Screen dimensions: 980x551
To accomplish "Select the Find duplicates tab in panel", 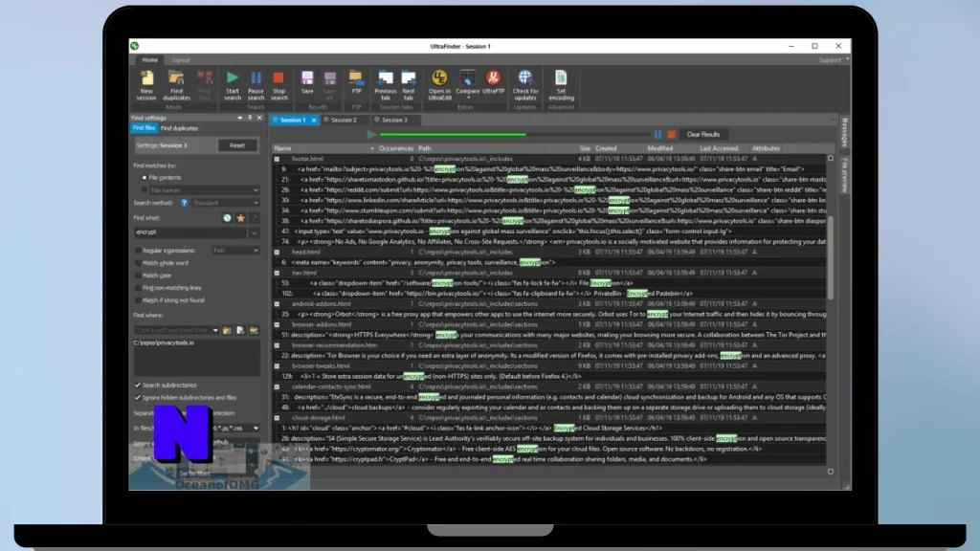I will click(179, 128).
